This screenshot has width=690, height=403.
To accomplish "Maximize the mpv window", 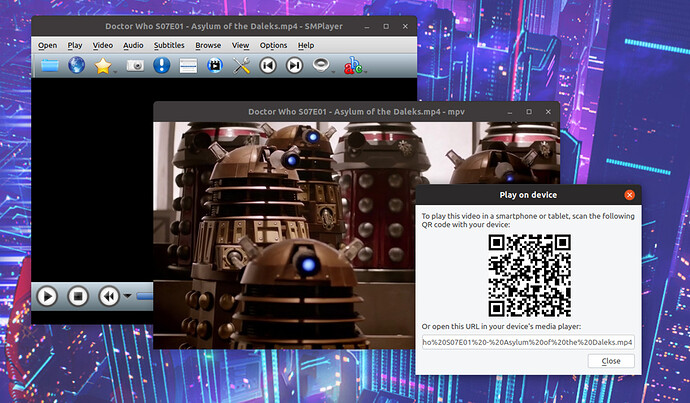I will (529, 112).
